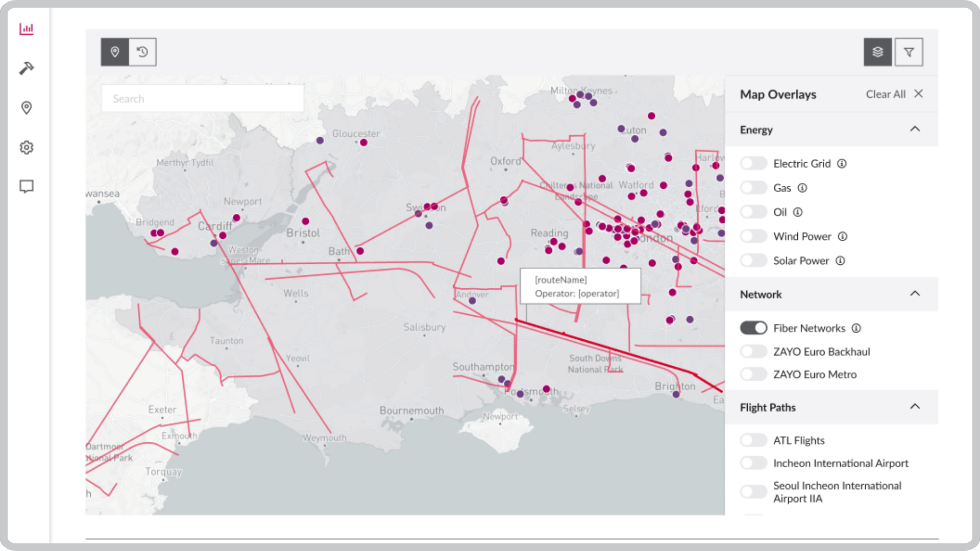Select the map layers icon top right
The image size is (980, 551).
(877, 52)
